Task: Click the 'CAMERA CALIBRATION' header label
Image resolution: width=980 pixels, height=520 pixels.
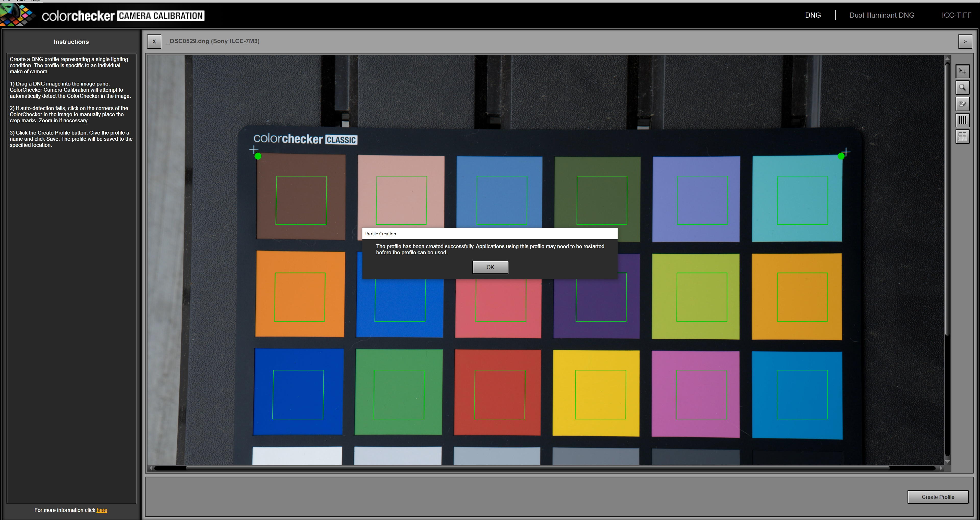Action: (161, 16)
